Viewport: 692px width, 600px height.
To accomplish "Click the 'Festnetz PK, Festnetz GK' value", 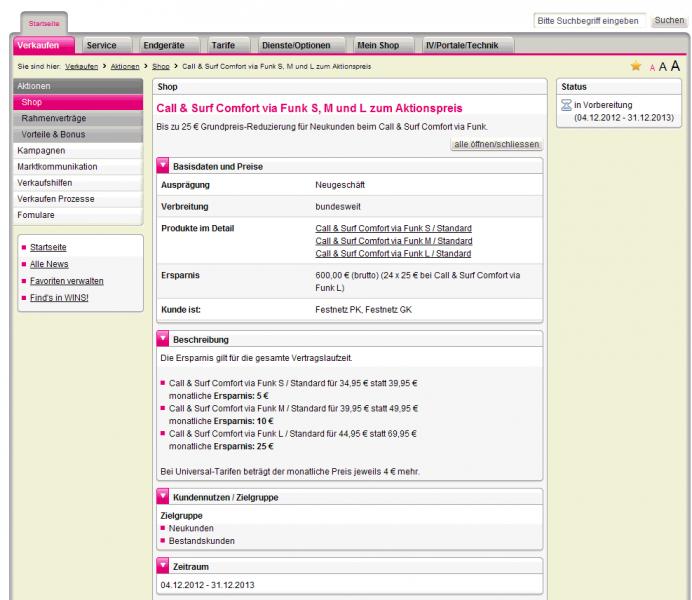I will click(x=363, y=310).
